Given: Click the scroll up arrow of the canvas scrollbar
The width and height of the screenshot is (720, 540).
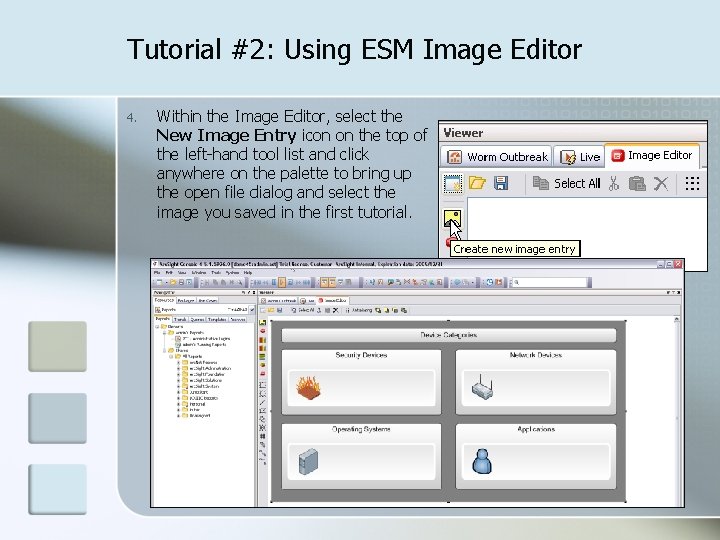Looking at the screenshot, I should pyautogui.click(x=676, y=319).
